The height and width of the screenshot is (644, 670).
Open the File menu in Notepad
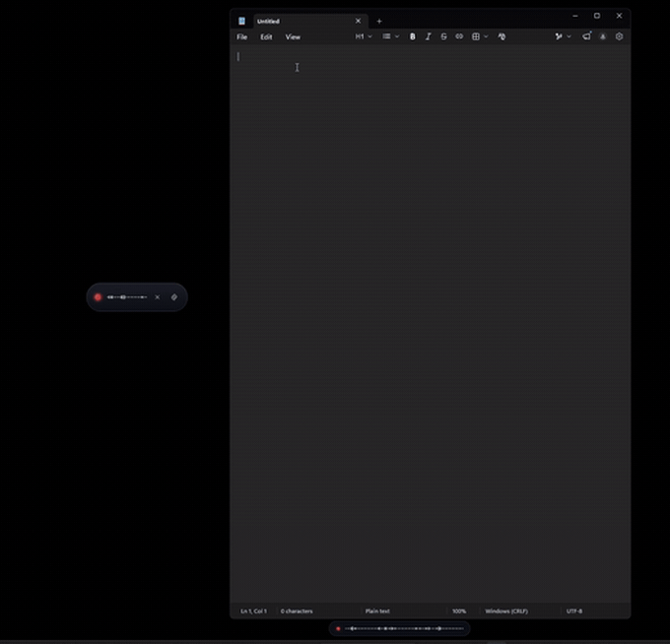pos(241,36)
